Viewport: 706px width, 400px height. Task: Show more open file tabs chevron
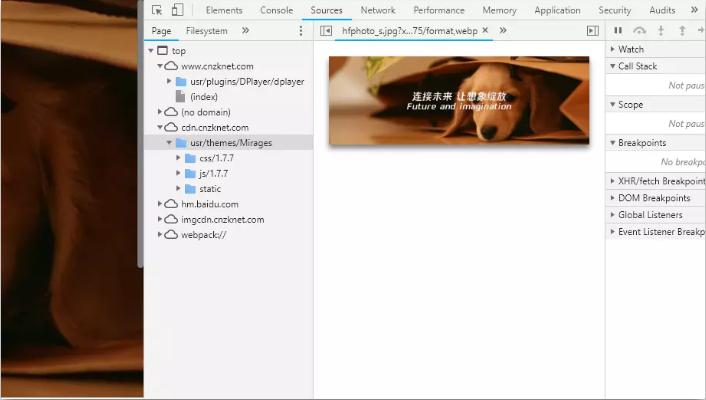pos(503,31)
